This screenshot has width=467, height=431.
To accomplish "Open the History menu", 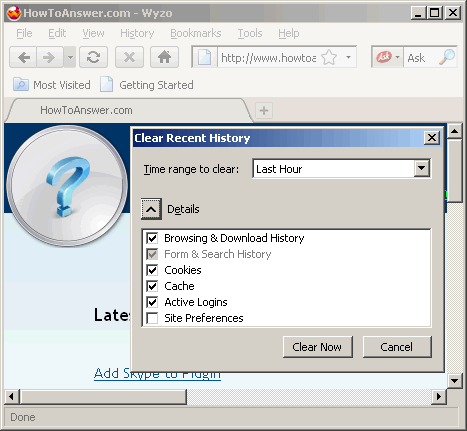I will pyautogui.click(x=137, y=33).
